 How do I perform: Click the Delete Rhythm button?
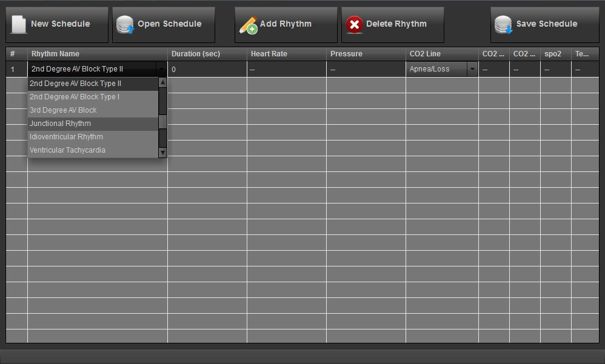click(392, 24)
